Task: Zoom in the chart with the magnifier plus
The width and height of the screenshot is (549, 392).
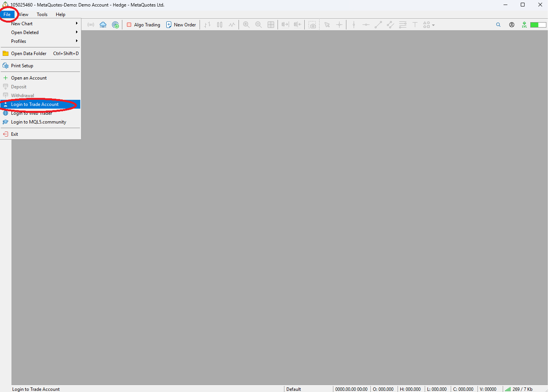Action: point(246,25)
